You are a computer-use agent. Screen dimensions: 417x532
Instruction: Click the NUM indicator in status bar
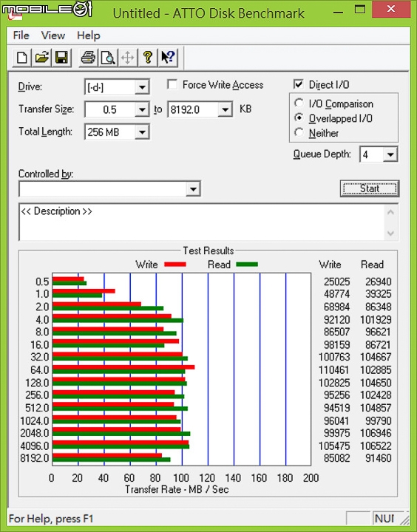(384, 519)
